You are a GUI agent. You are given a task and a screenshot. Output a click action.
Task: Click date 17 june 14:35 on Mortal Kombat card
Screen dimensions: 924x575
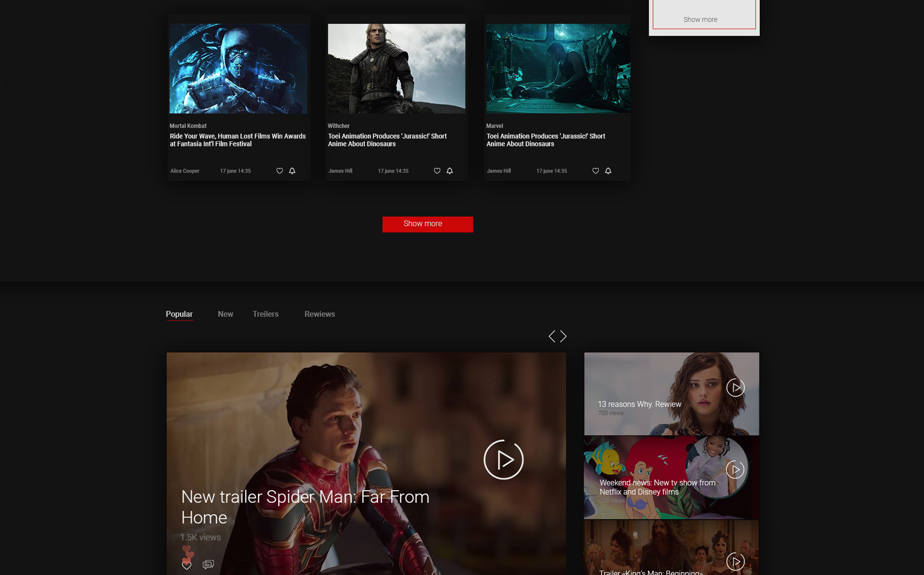tap(235, 171)
